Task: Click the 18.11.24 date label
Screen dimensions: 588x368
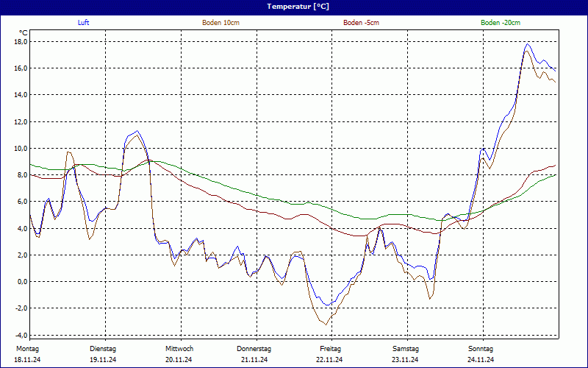Action: (27, 360)
